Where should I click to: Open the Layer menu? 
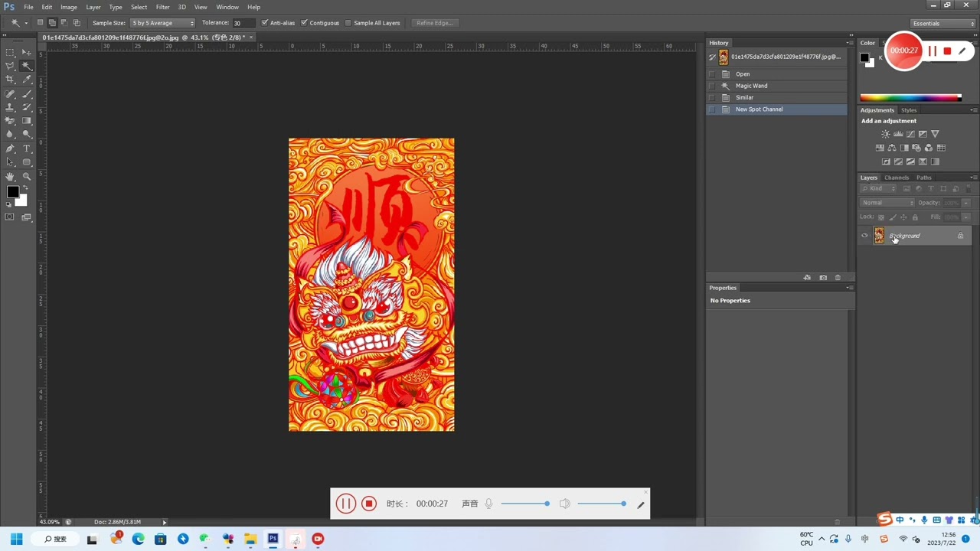tap(93, 7)
